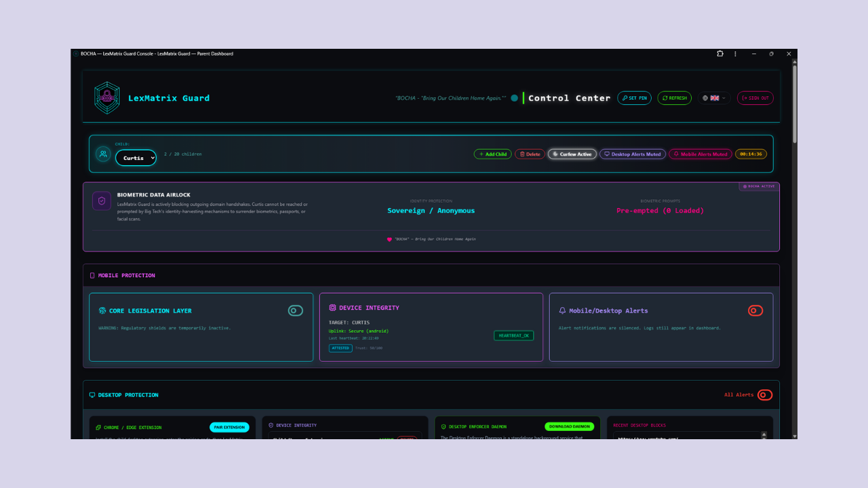Click the Download Daemon button
This screenshot has height=488, width=868.
coord(569,427)
